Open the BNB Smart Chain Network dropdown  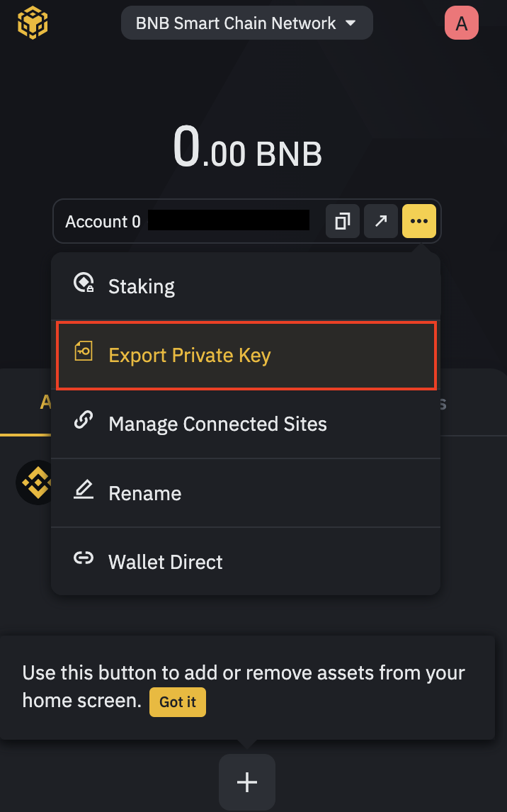[x=246, y=23]
